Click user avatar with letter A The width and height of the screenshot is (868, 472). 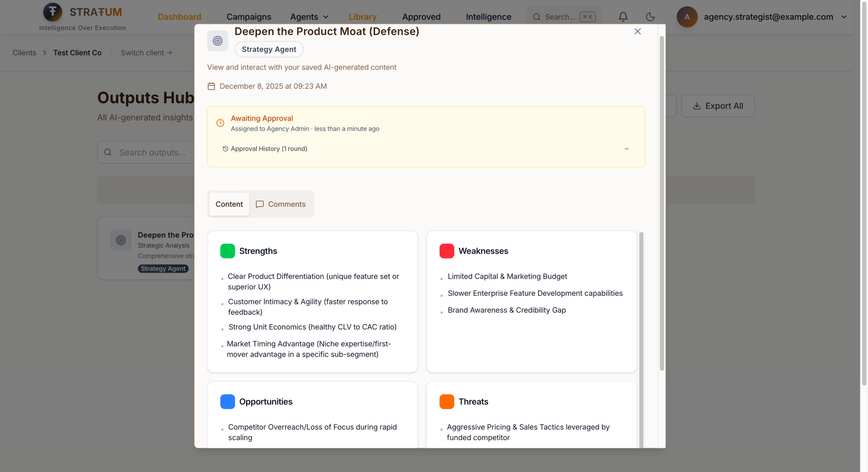click(687, 17)
